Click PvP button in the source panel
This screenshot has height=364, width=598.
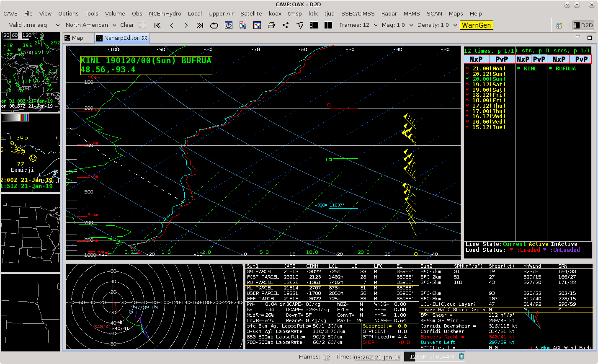[x=581, y=59]
